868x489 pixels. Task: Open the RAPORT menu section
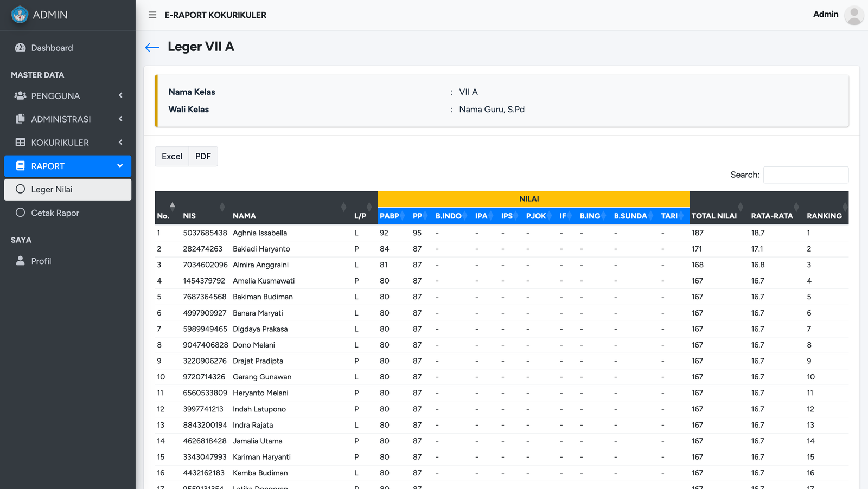coord(68,166)
